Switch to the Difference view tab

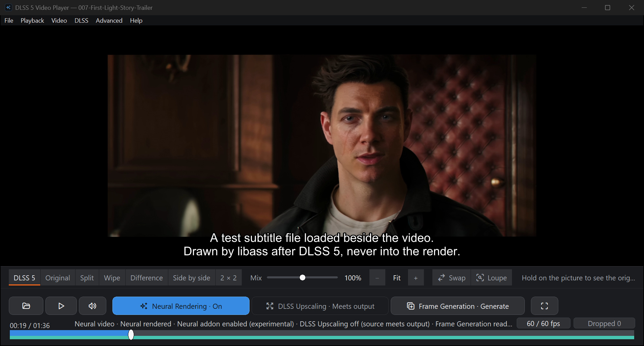pyautogui.click(x=147, y=278)
